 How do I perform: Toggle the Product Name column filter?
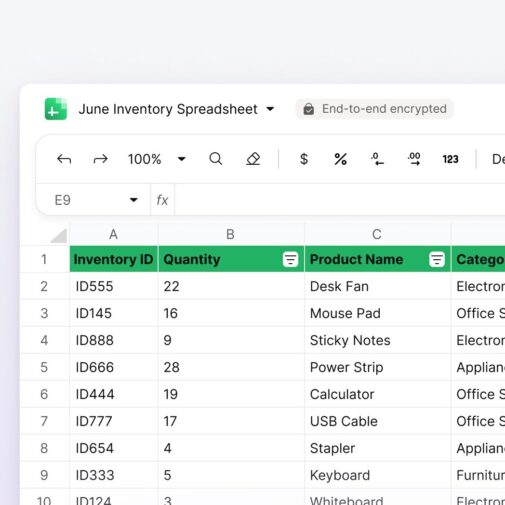point(437,259)
